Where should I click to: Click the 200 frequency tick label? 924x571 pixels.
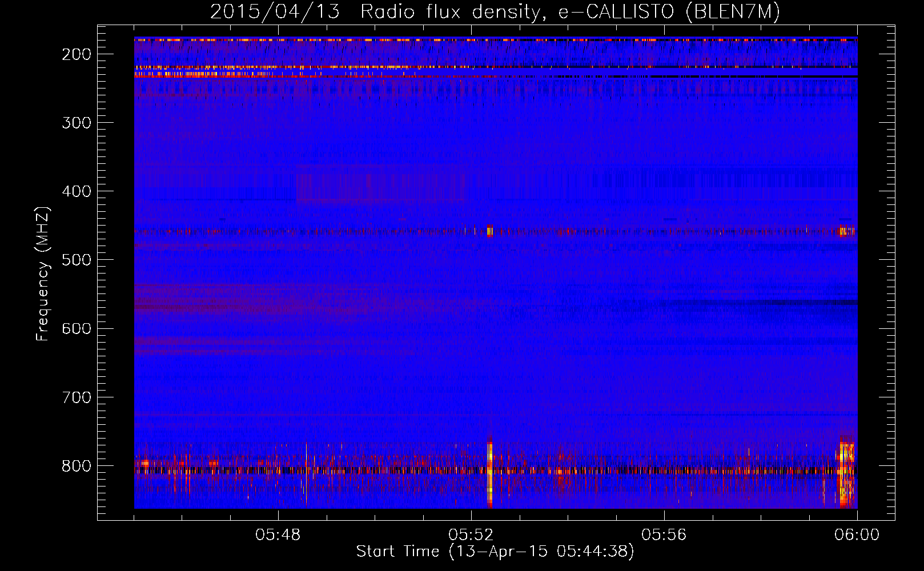tap(76, 54)
